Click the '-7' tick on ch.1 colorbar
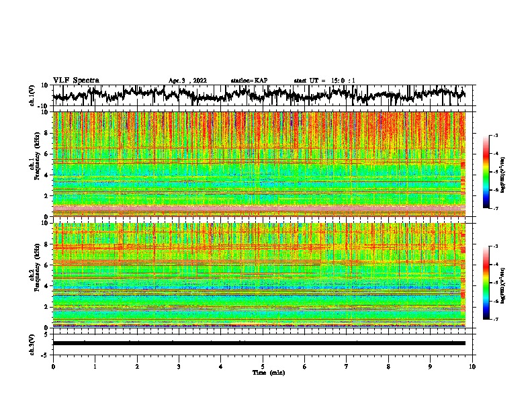 pos(495,208)
